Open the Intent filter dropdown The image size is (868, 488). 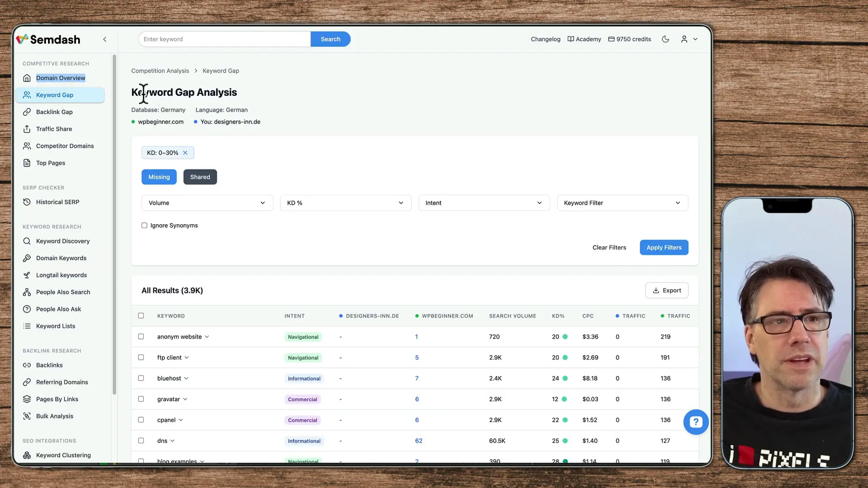click(484, 203)
